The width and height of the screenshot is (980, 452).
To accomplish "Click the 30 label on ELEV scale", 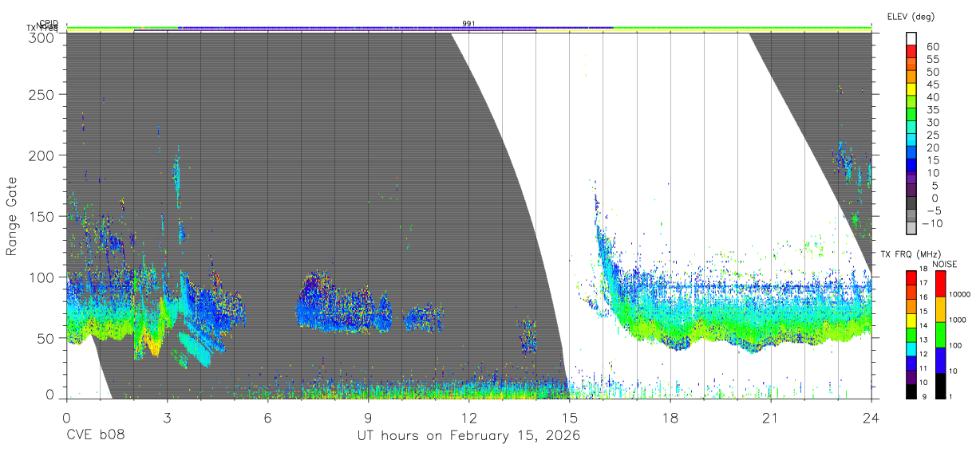I will pyautogui.click(x=932, y=122).
